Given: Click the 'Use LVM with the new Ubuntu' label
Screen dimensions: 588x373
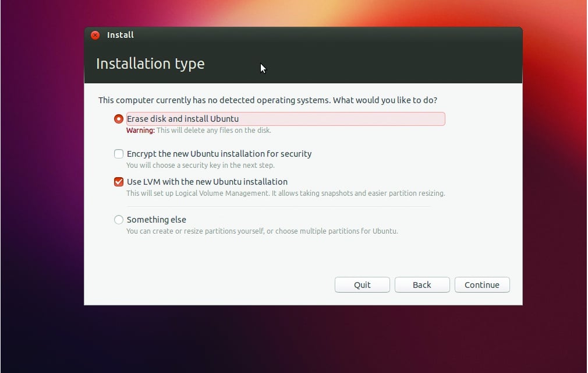Looking at the screenshot, I should 207,182.
